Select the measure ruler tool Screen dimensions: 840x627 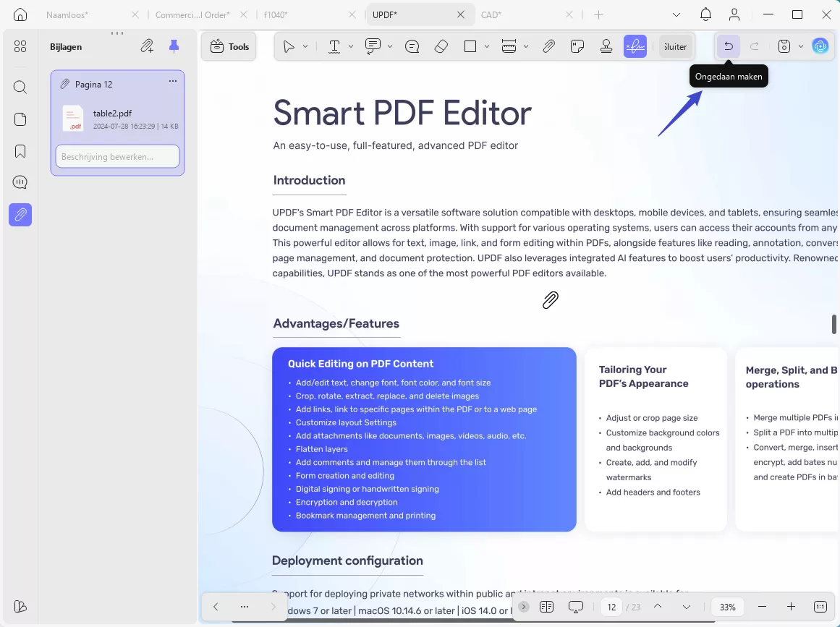coord(509,46)
